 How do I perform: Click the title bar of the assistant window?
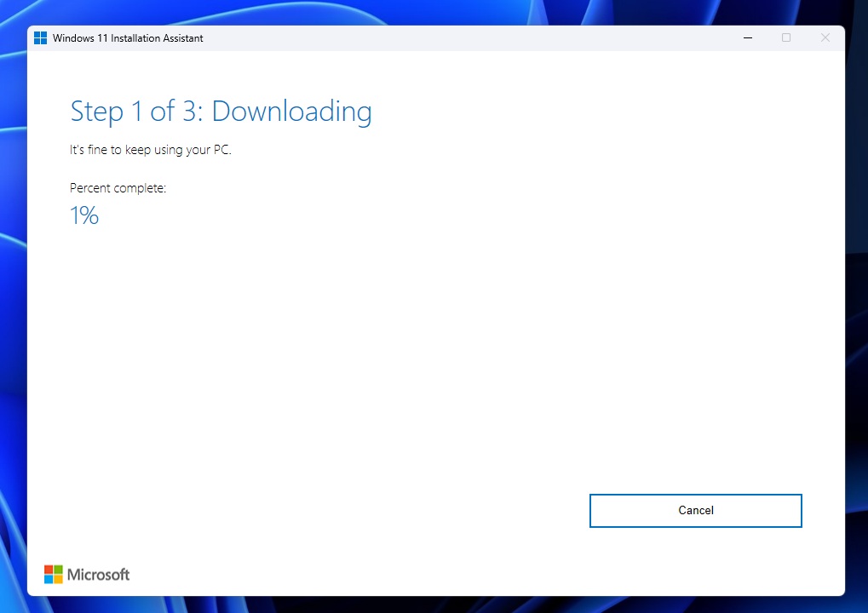coord(426,37)
